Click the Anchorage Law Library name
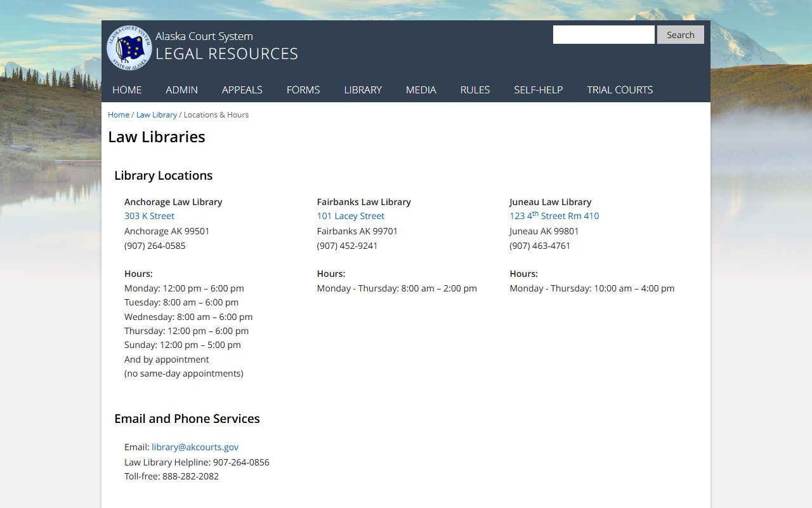This screenshot has width=812, height=508. coord(173,202)
